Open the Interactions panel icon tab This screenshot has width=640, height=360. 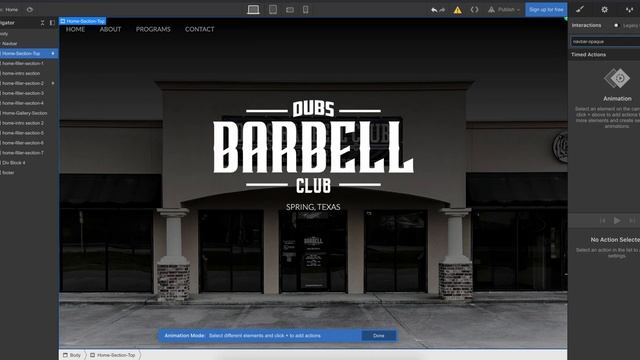point(629,9)
